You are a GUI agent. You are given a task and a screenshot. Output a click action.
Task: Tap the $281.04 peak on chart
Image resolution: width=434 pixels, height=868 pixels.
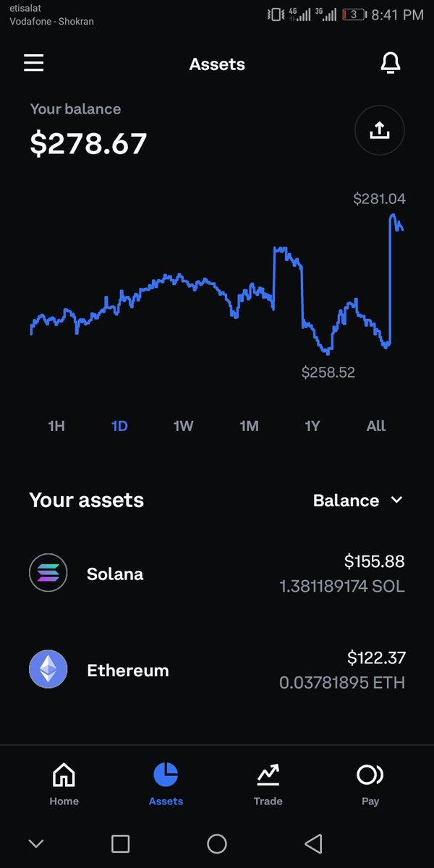(x=393, y=215)
